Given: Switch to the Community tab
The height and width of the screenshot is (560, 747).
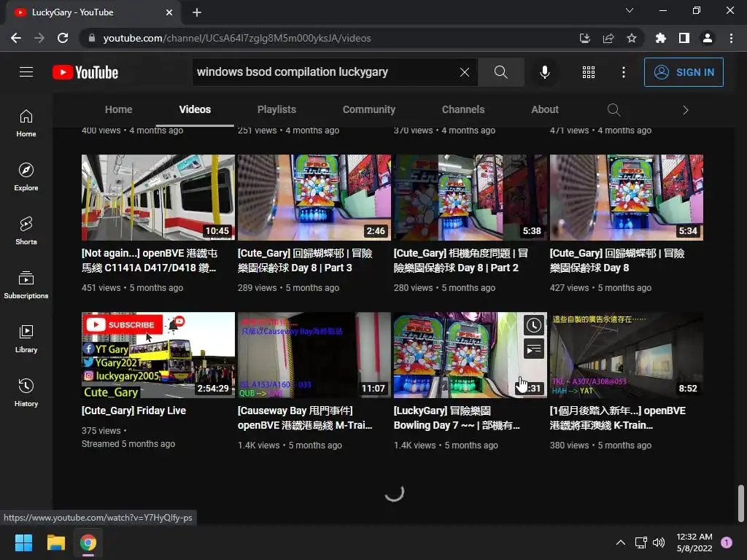Looking at the screenshot, I should [x=368, y=109].
